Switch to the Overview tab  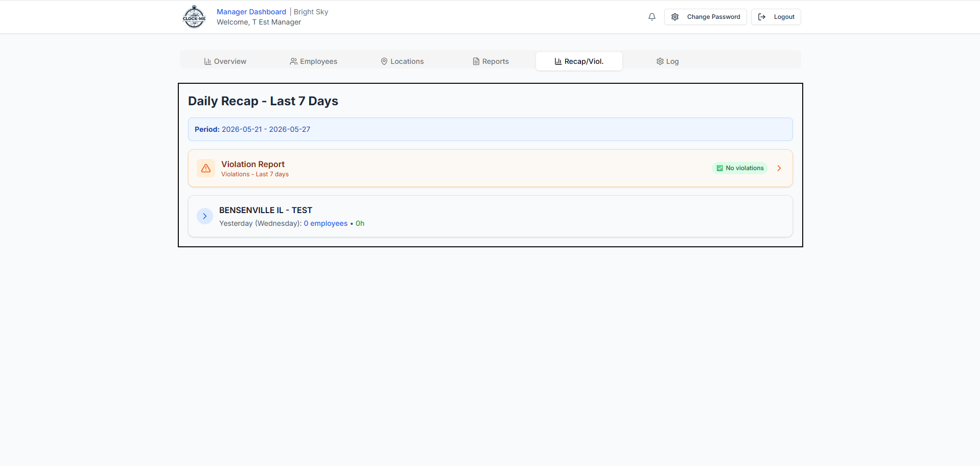[x=225, y=61]
